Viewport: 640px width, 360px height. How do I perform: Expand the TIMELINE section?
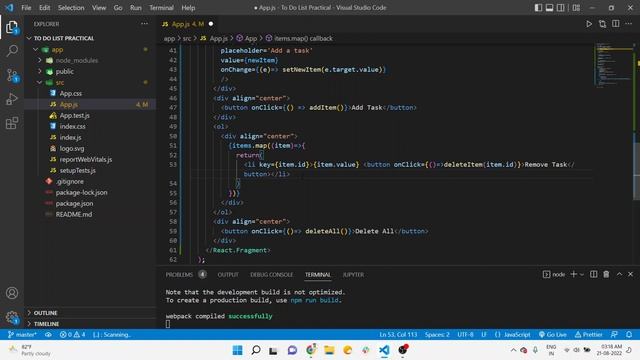pyautogui.click(x=29, y=324)
